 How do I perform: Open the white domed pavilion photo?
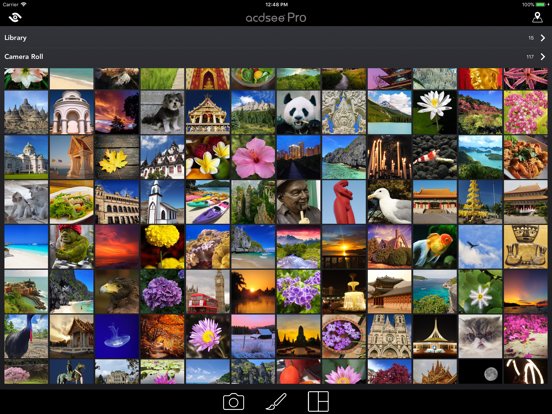(x=71, y=112)
